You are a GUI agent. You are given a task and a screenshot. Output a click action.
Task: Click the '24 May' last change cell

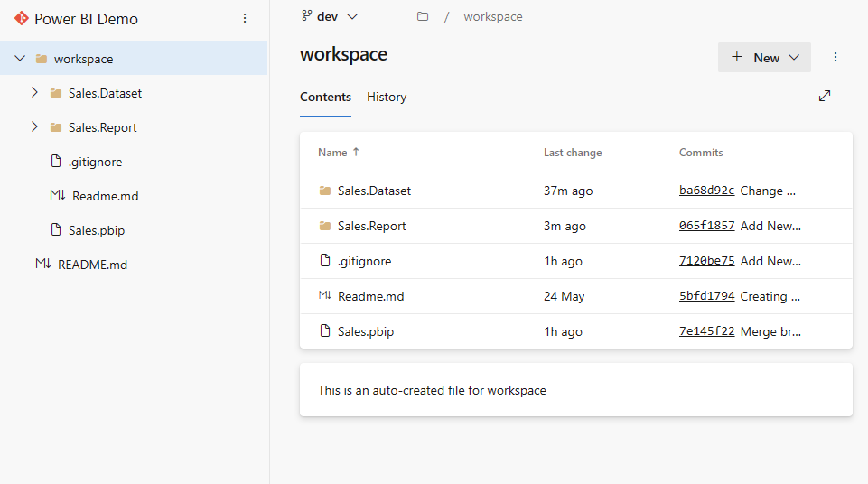click(565, 296)
